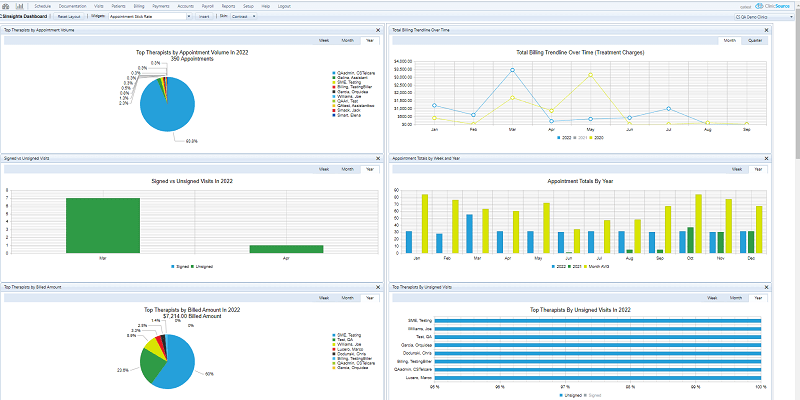This screenshot has width=800, height=400.
Task: Close the Total Billing Trendline Over Time widget
Action: coord(766,30)
